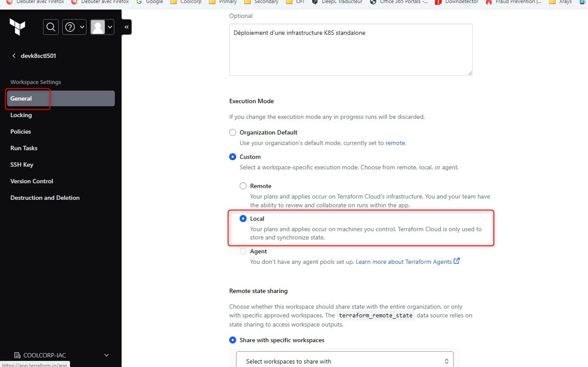This screenshot has width=588, height=367.
Task: Open the Primary bookmarks folder
Action: point(223,2)
